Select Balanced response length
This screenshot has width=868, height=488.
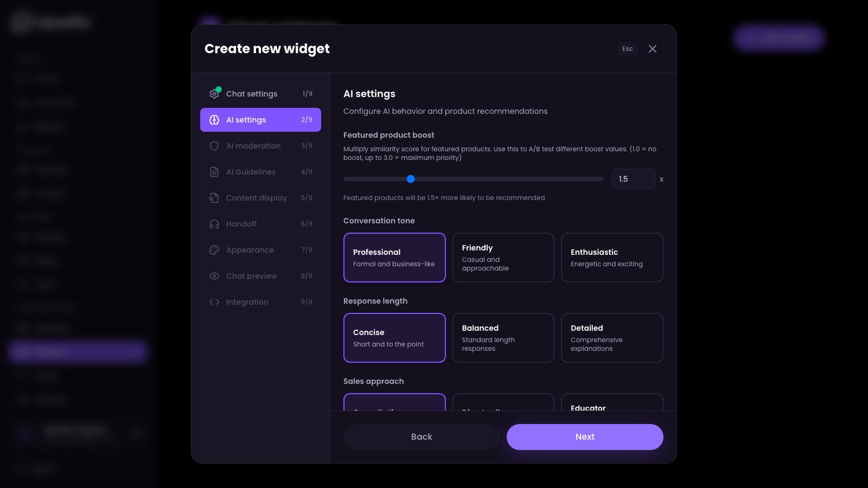click(x=503, y=337)
